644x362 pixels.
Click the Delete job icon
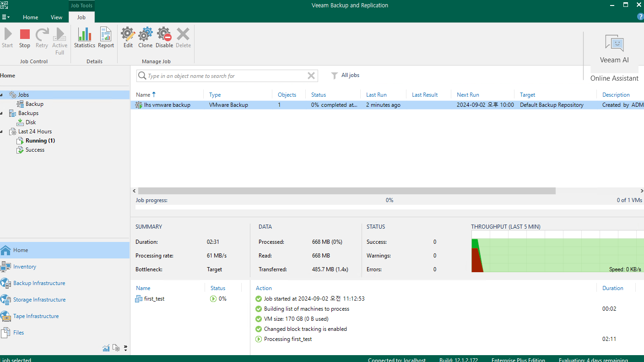point(183,38)
